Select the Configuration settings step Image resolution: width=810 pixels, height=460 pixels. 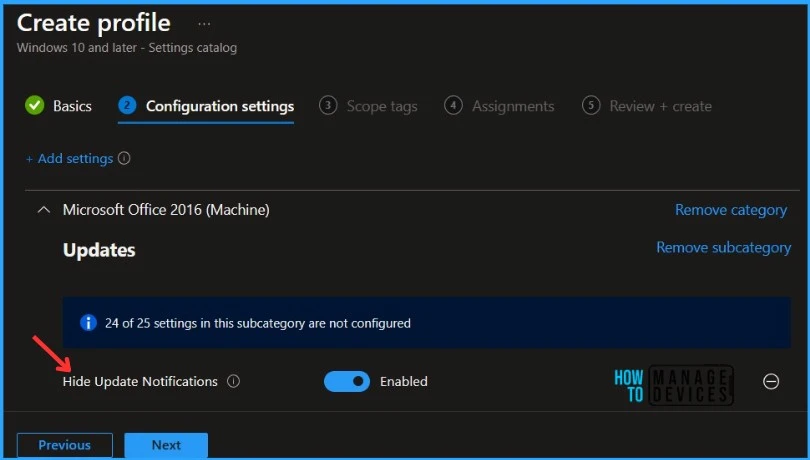click(x=220, y=106)
